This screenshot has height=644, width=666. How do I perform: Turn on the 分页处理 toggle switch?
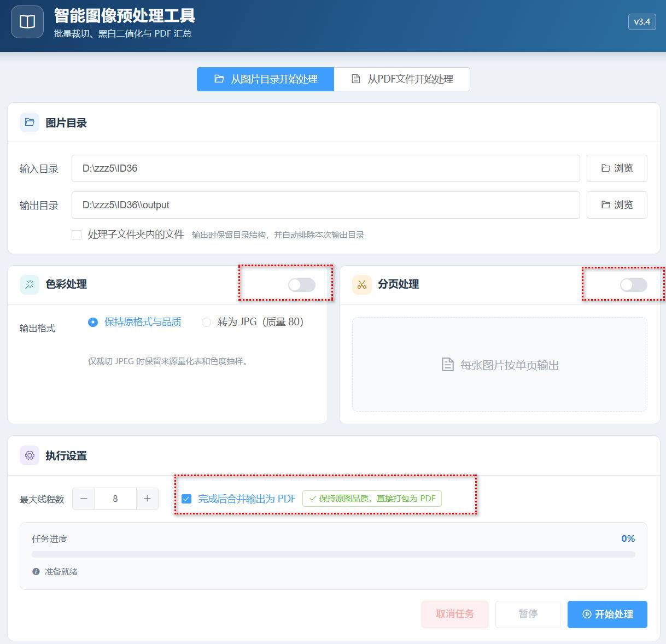[x=633, y=284]
